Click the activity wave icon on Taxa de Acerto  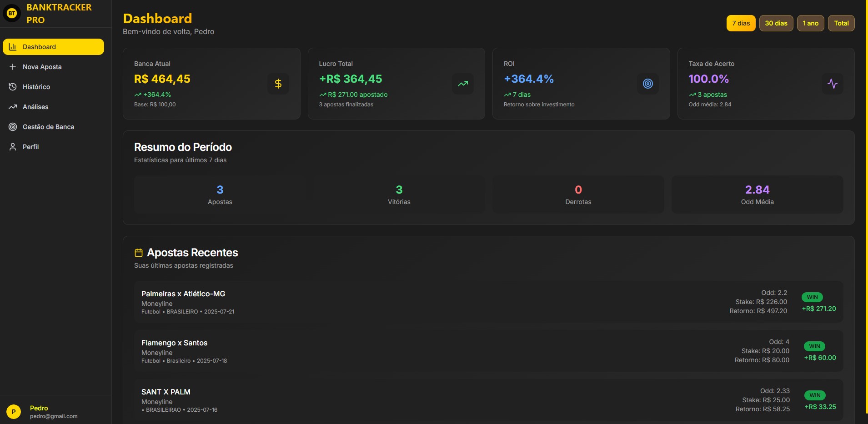click(833, 84)
